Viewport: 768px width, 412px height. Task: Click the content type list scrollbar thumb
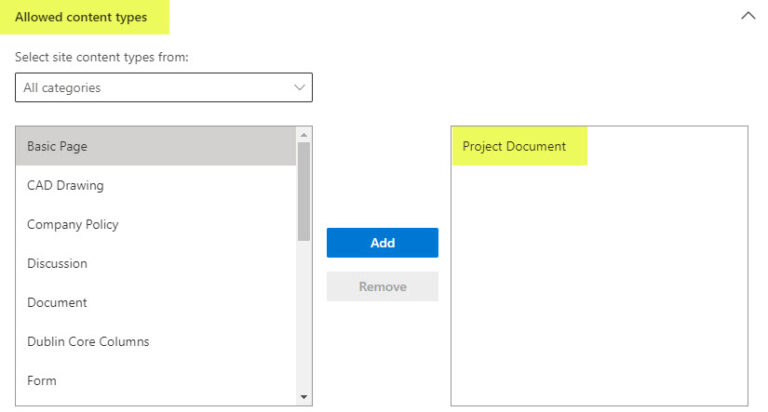[x=304, y=192]
